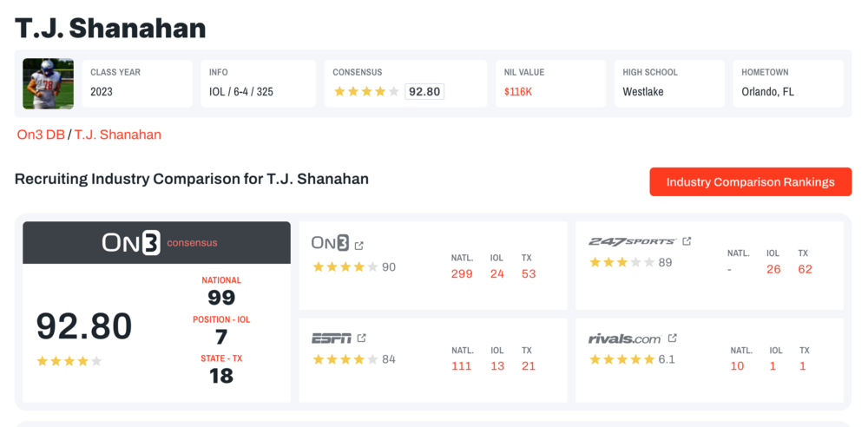Click T.J. Shanahan player photo thumbnail
868x427 pixels.
[49, 83]
